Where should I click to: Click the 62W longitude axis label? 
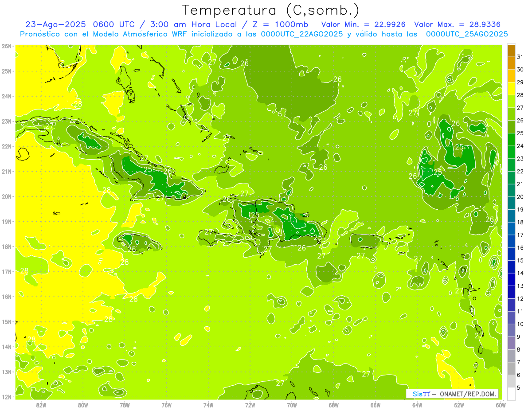click(459, 405)
